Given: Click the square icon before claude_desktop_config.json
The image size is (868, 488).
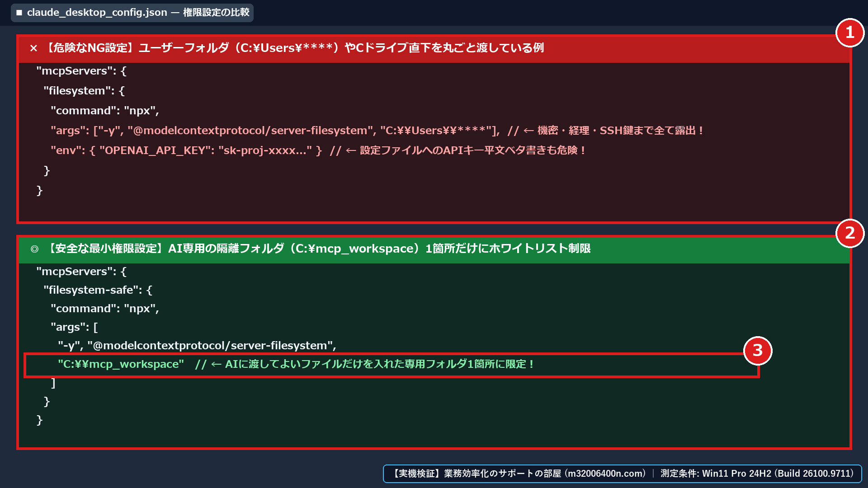Looking at the screenshot, I should (x=19, y=13).
